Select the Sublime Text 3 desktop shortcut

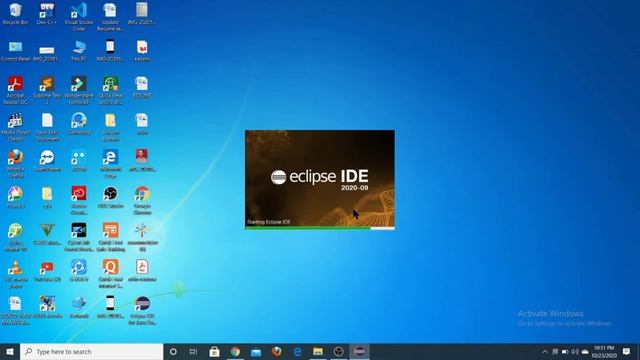[x=47, y=90]
